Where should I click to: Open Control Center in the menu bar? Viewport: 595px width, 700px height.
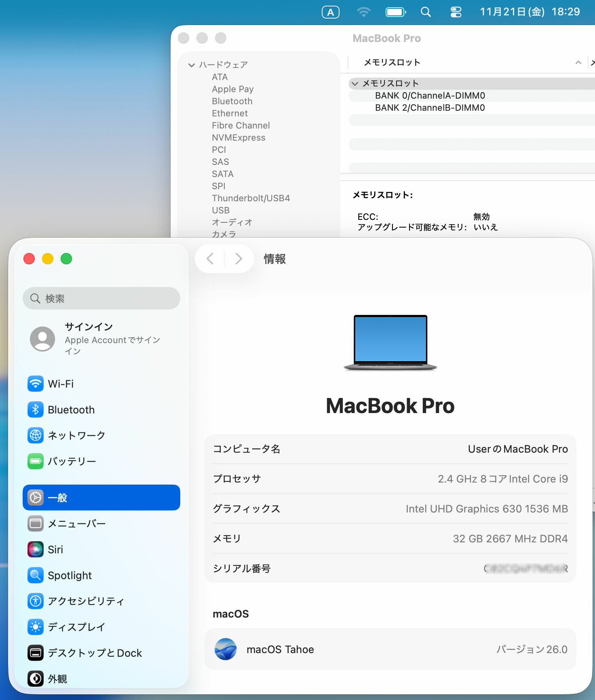[x=456, y=12]
